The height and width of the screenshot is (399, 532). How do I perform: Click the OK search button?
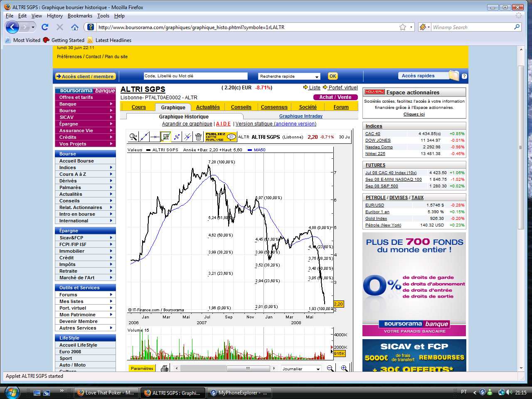332,76
